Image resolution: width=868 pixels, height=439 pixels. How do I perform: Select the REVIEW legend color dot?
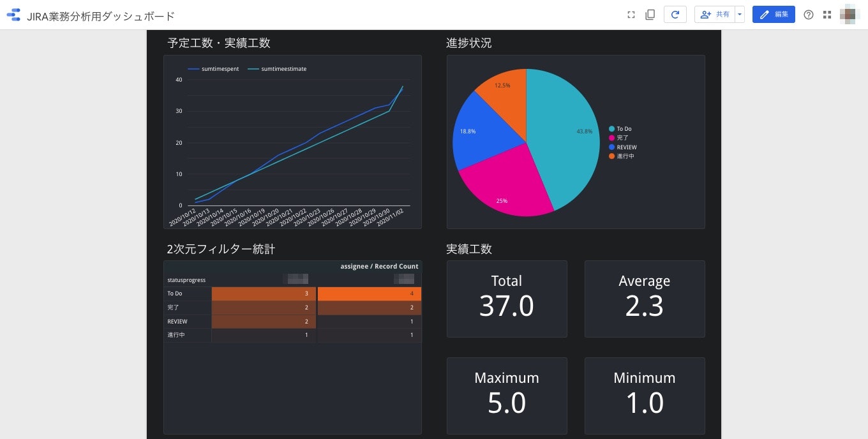611,147
